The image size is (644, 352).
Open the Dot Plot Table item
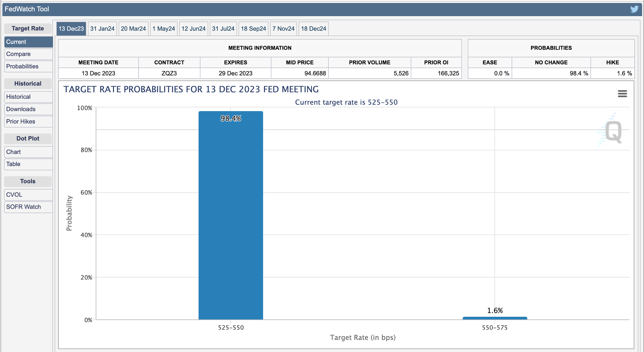tap(28, 164)
